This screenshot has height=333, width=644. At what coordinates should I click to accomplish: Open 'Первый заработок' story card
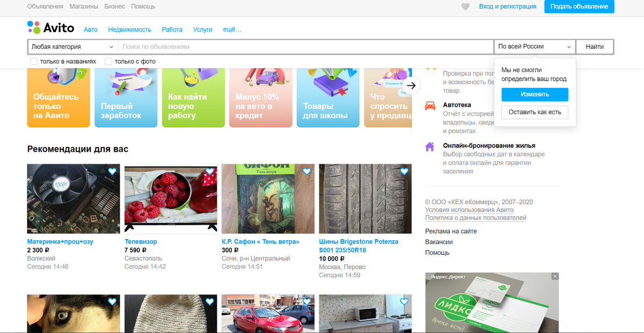pyautogui.click(x=126, y=97)
